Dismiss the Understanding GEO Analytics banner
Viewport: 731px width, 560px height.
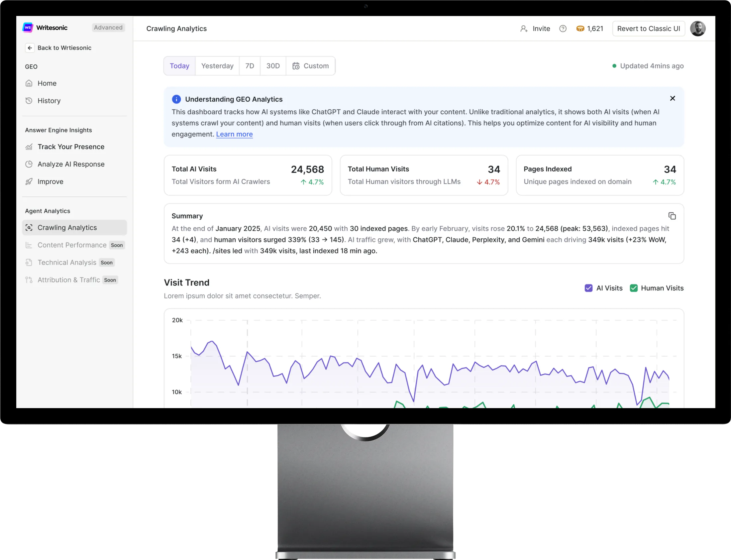[673, 98]
